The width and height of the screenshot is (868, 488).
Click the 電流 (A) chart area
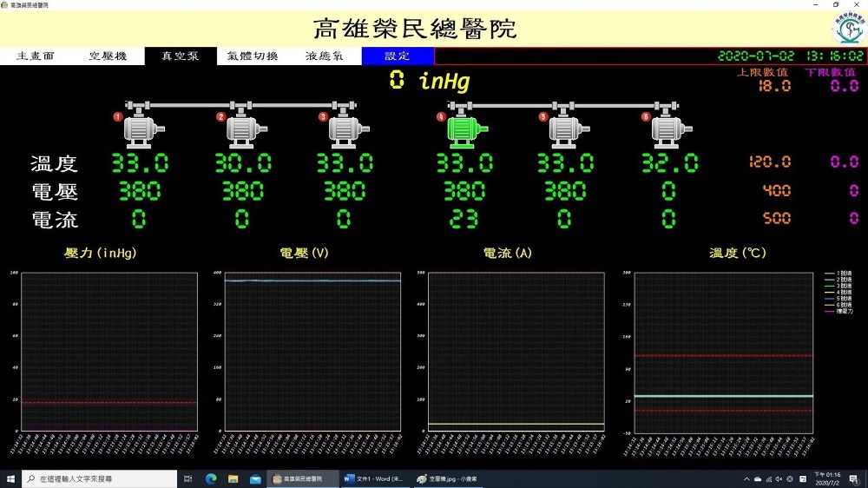[x=516, y=351]
